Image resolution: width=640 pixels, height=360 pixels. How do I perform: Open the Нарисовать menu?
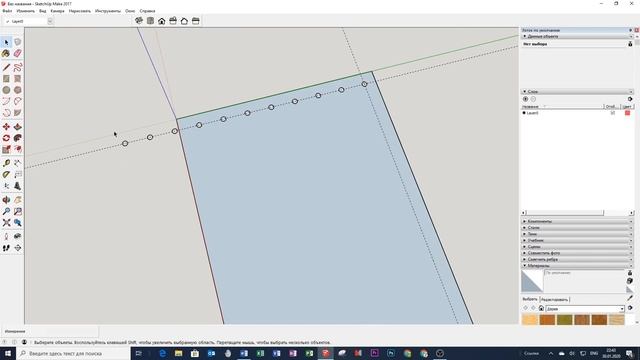click(80, 11)
